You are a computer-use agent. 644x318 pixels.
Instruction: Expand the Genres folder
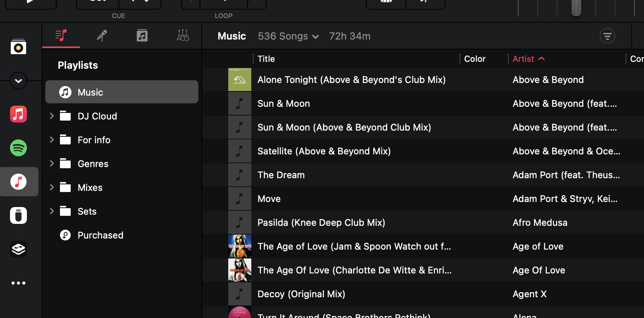coord(52,164)
